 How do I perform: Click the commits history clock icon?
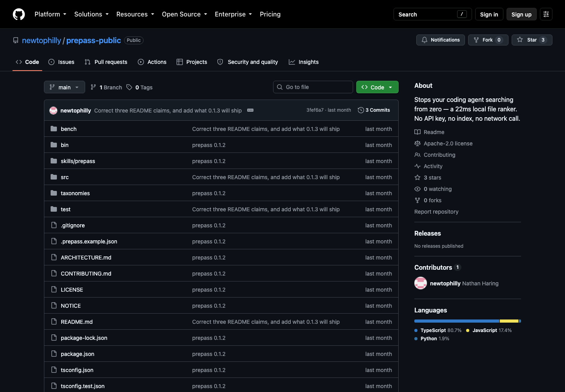coord(361,110)
